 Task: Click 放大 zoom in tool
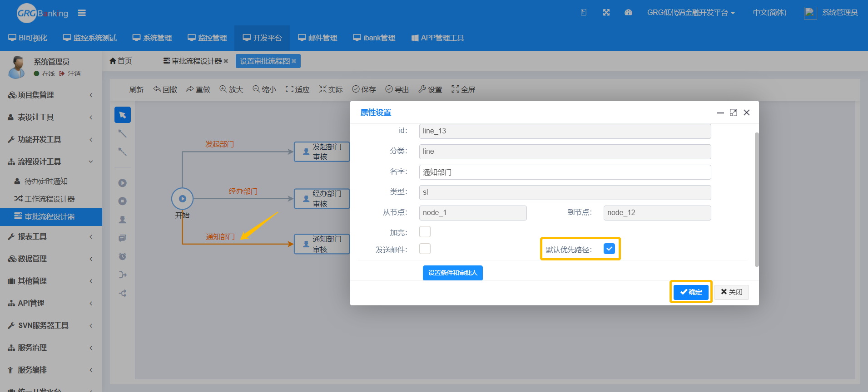click(231, 89)
